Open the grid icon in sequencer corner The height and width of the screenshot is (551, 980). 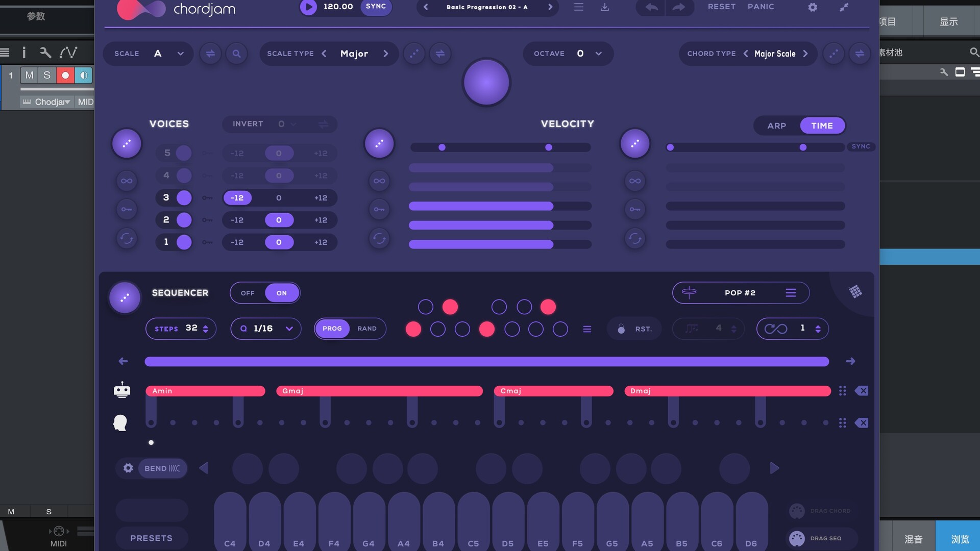[x=855, y=291]
